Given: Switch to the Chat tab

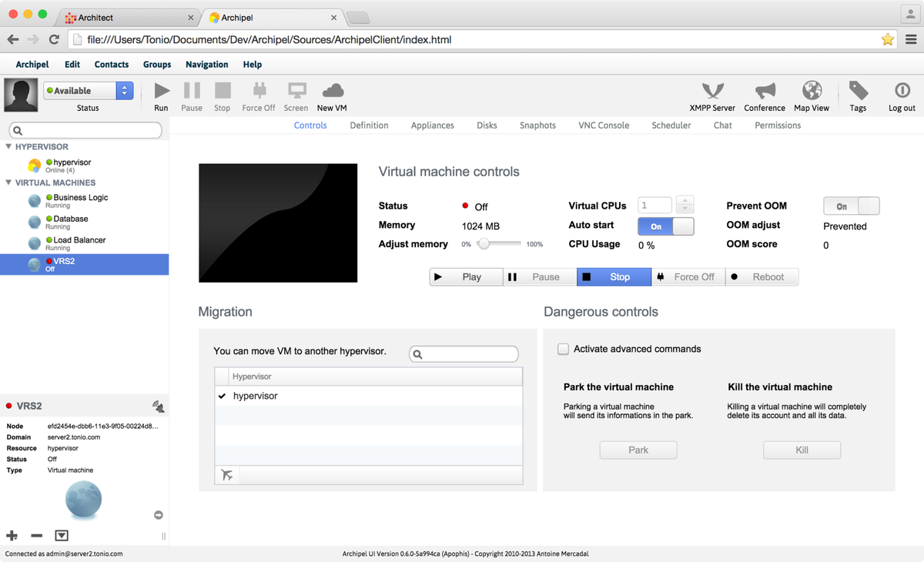Looking at the screenshot, I should [723, 125].
